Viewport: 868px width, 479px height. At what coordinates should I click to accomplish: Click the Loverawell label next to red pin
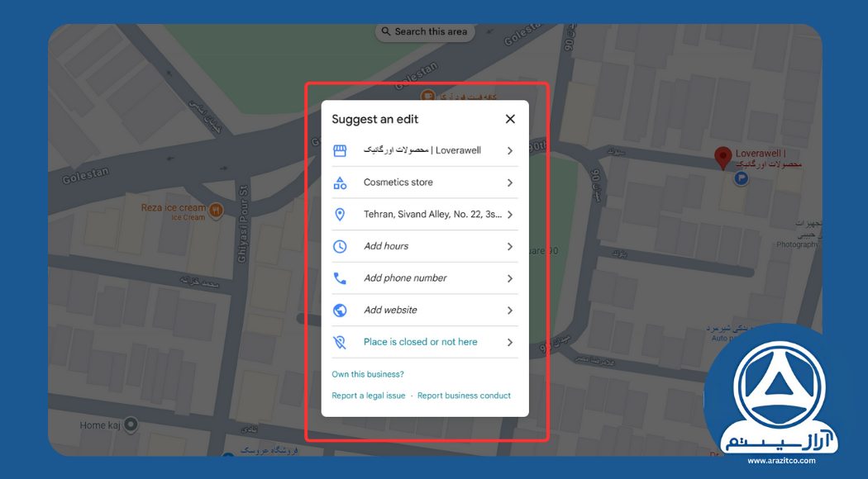click(x=768, y=159)
